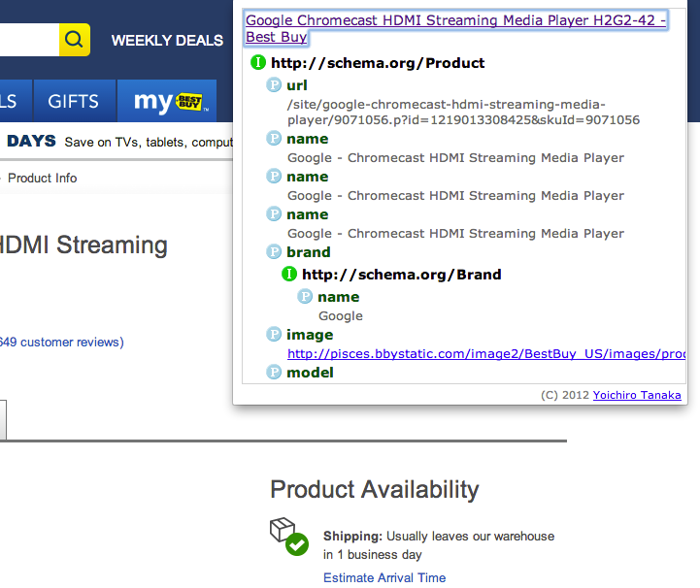
Task: Click the Shipping: Usually leaves our warehouse text
Action: point(439,545)
